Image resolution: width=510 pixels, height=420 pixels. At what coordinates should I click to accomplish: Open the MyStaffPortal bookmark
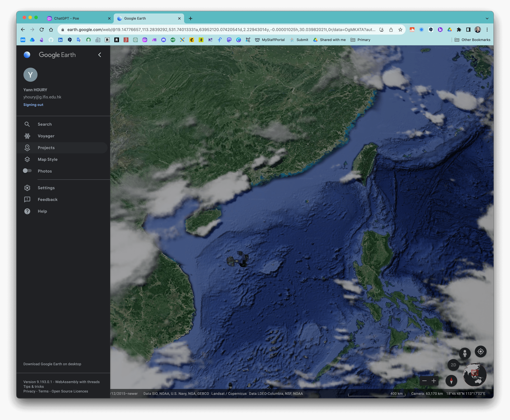coord(270,40)
